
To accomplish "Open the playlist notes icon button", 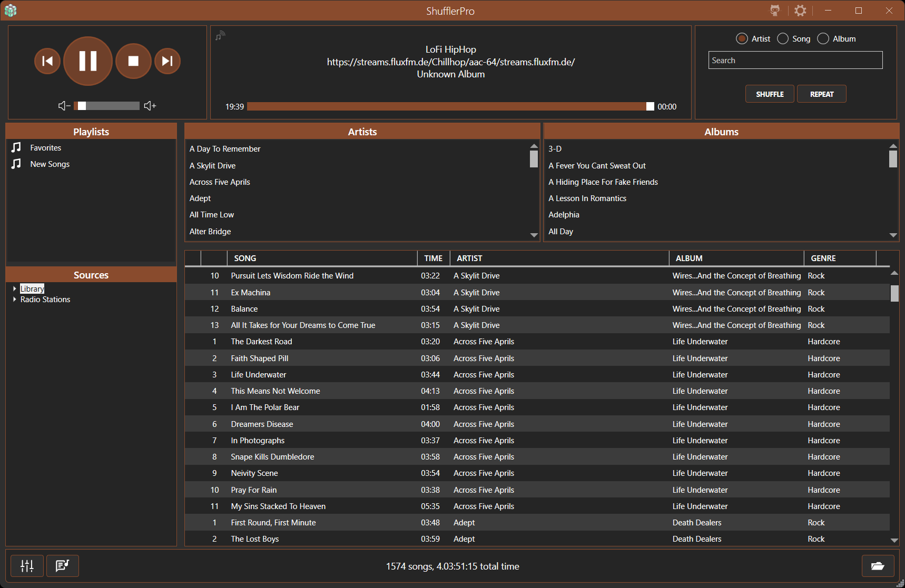I will (x=63, y=566).
